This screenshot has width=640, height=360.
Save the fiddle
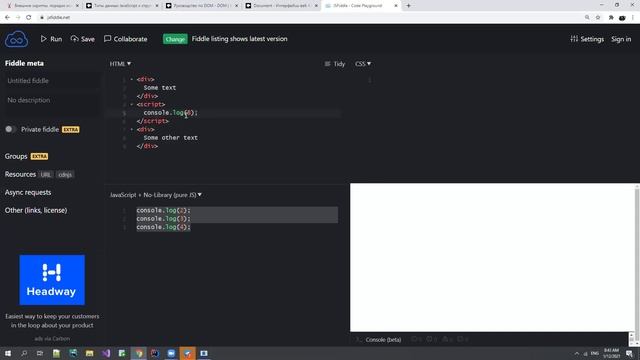[82, 39]
